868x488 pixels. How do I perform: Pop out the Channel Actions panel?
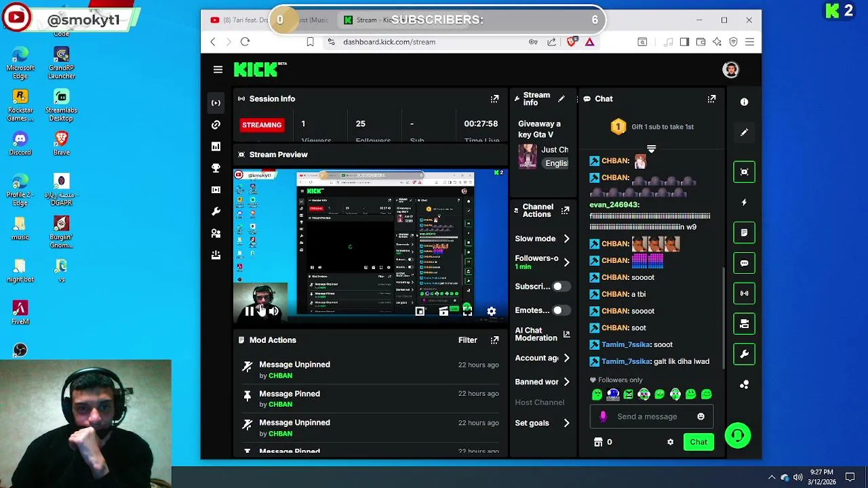click(565, 211)
